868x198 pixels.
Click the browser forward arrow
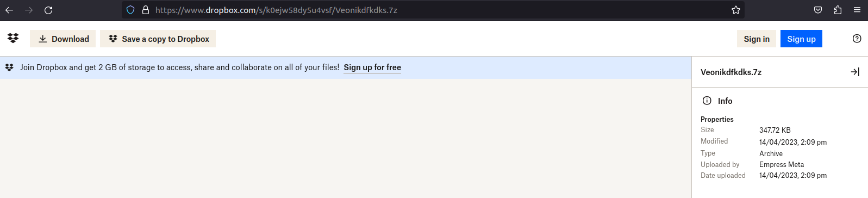[29, 10]
